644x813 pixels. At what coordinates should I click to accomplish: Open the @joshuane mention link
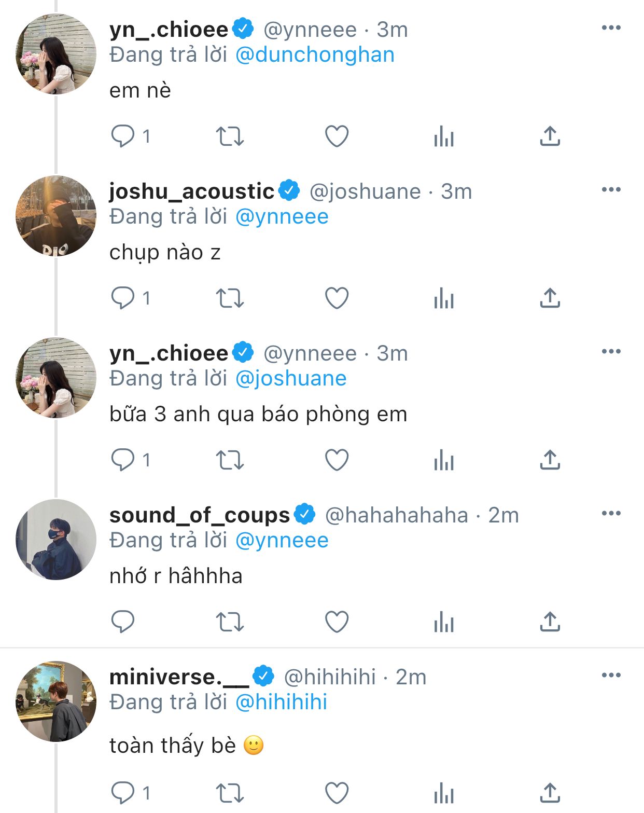point(291,379)
